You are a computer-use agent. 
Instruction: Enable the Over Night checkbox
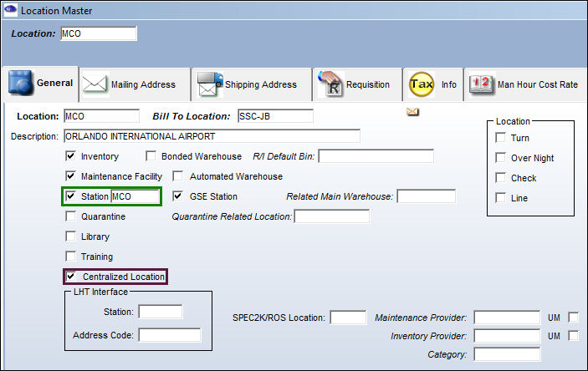click(501, 157)
